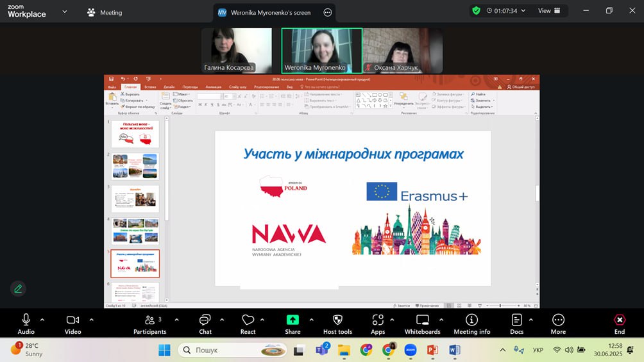This screenshot has width=644, height=362.
Task: Switch to Дизайн ribbon tab
Action: 169,87
